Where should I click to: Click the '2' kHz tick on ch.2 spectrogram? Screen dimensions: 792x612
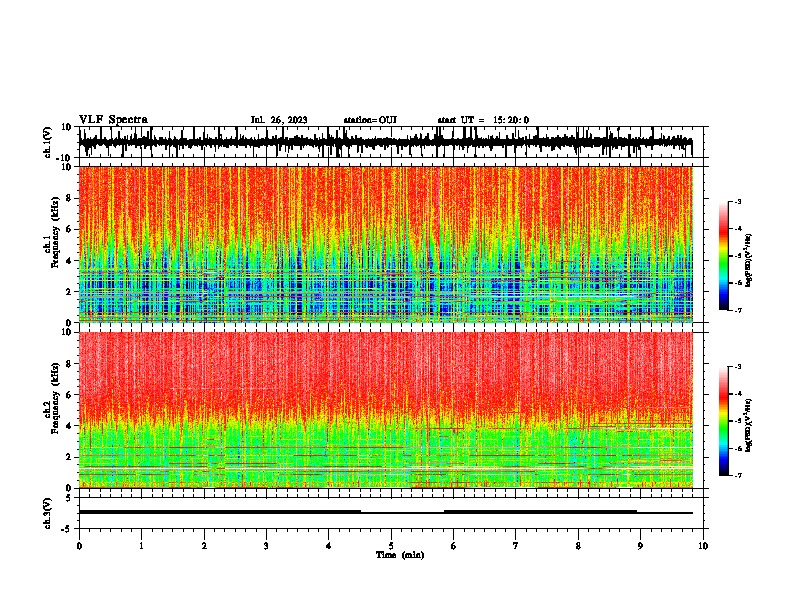[x=69, y=457]
